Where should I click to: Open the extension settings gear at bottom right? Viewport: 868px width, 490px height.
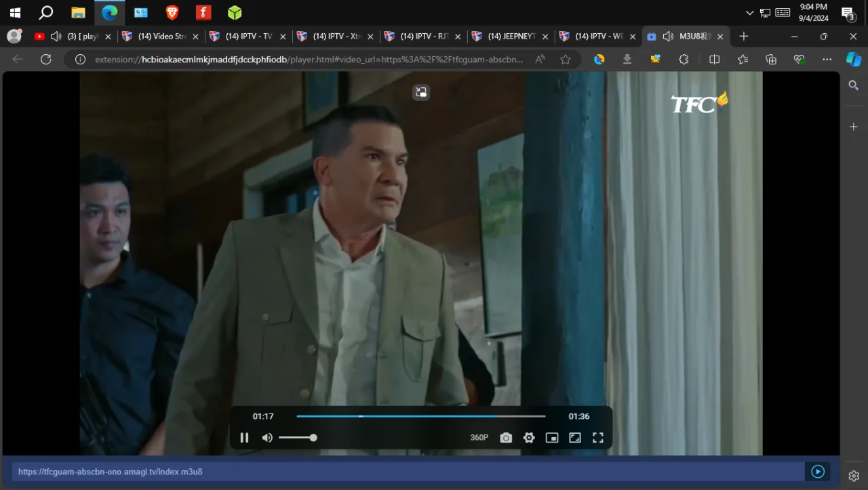pos(854,476)
